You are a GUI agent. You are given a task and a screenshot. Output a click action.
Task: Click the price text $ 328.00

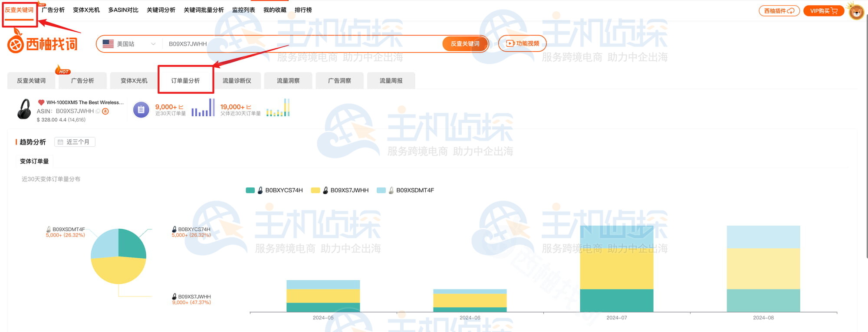click(47, 120)
